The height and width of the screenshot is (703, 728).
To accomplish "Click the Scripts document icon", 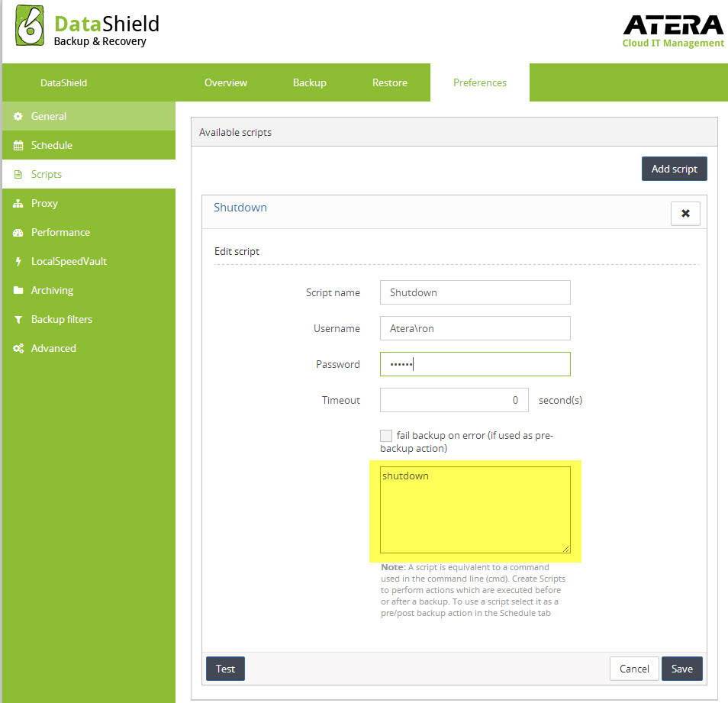I will click(x=17, y=174).
